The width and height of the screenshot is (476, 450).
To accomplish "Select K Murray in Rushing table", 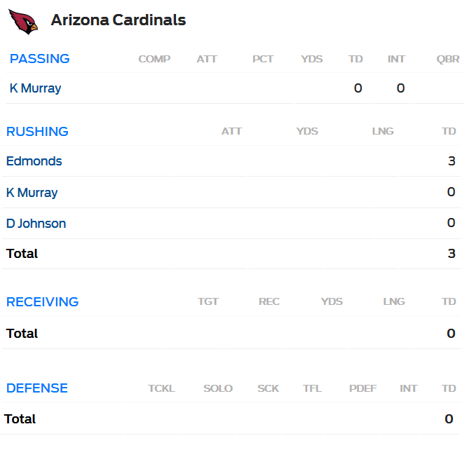I will click(x=32, y=193).
